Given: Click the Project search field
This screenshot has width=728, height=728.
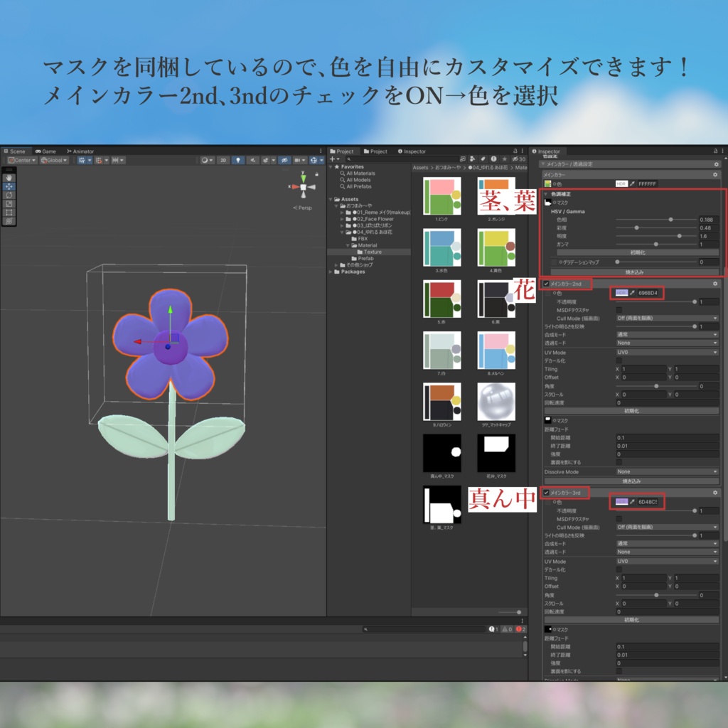Looking at the screenshot, I should 401,159.
